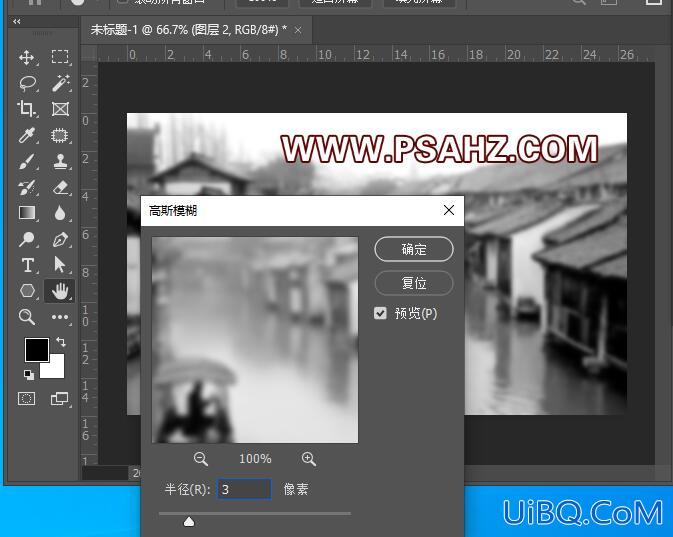Open the Edit Toolbar three-dots menu
This screenshot has height=537, width=673.
(x=60, y=317)
